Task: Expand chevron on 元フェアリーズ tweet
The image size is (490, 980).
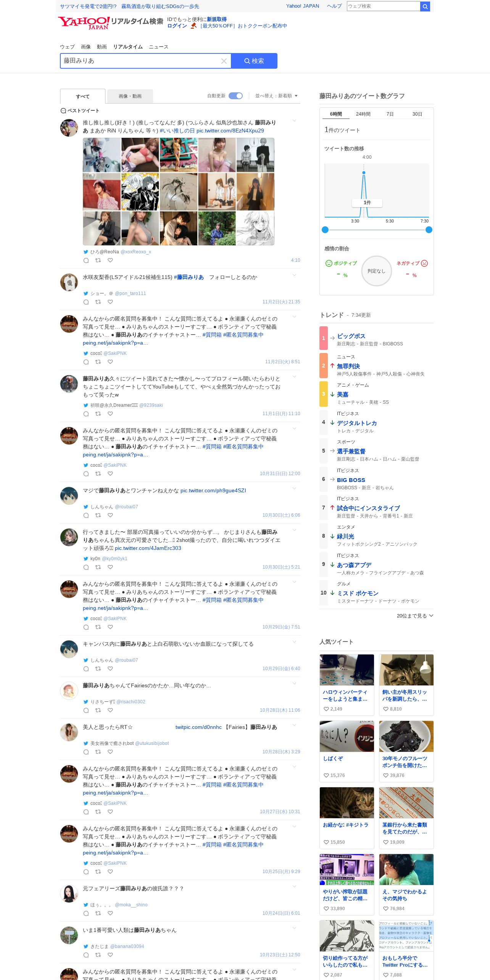Action: tap(294, 887)
